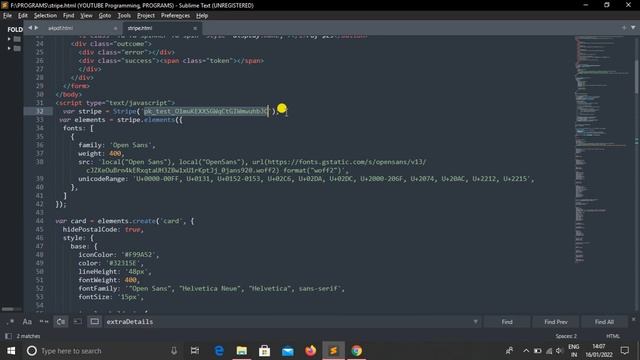The image size is (640, 360).
Task: Open the View menu
Action: click(x=86, y=16)
